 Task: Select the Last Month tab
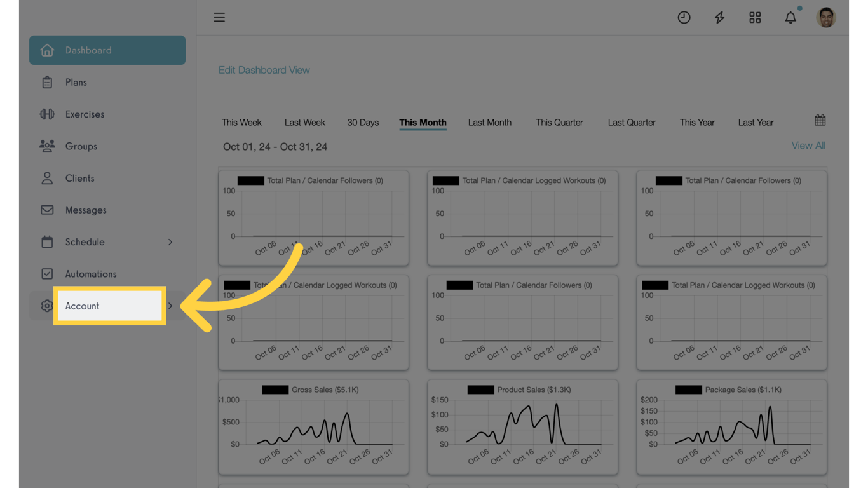(x=489, y=123)
